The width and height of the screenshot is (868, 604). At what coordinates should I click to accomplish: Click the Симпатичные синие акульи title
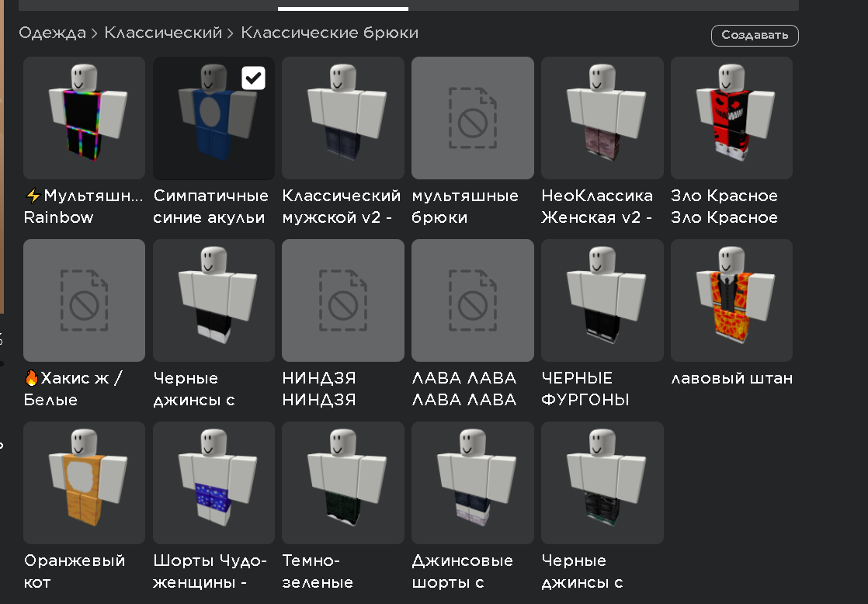point(210,207)
